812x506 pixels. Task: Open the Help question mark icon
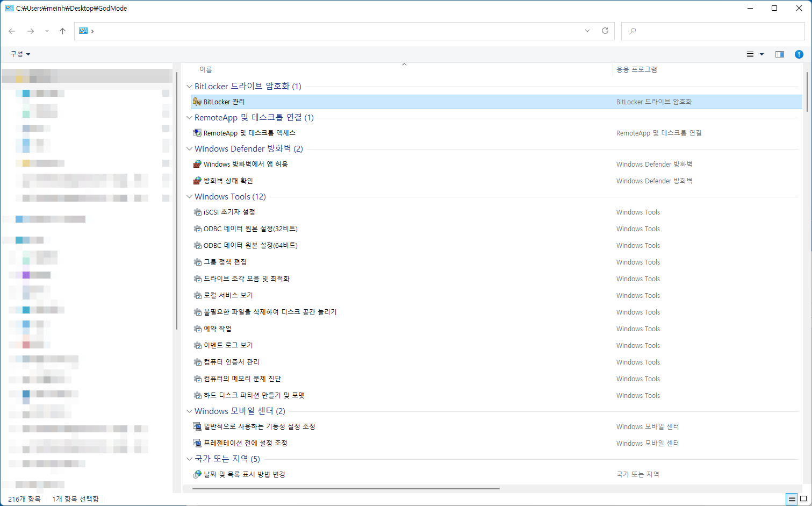click(x=799, y=54)
